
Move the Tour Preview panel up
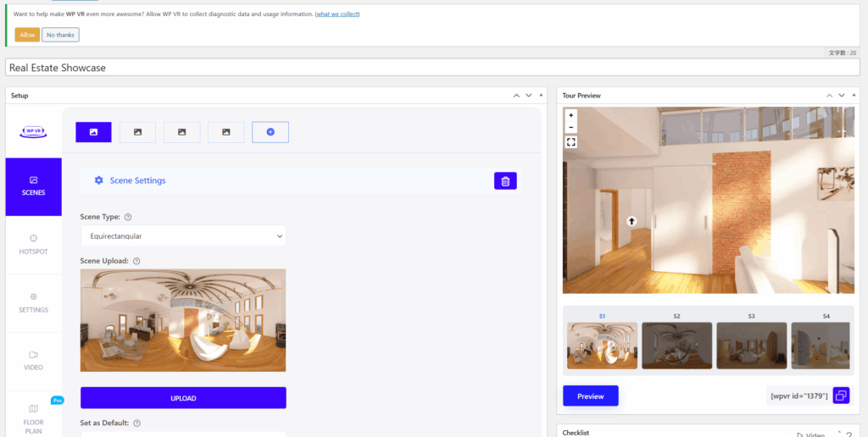click(829, 96)
